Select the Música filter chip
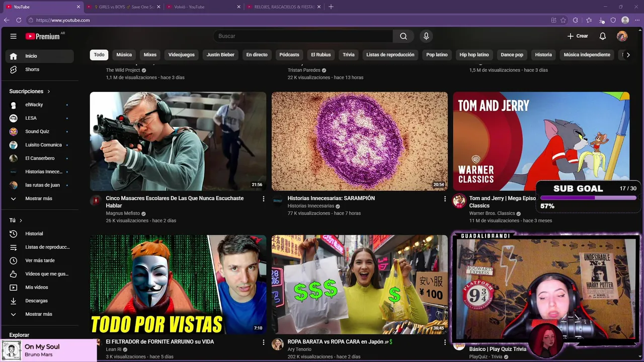The width and height of the screenshot is (644, 362). (x=124, y=55)
